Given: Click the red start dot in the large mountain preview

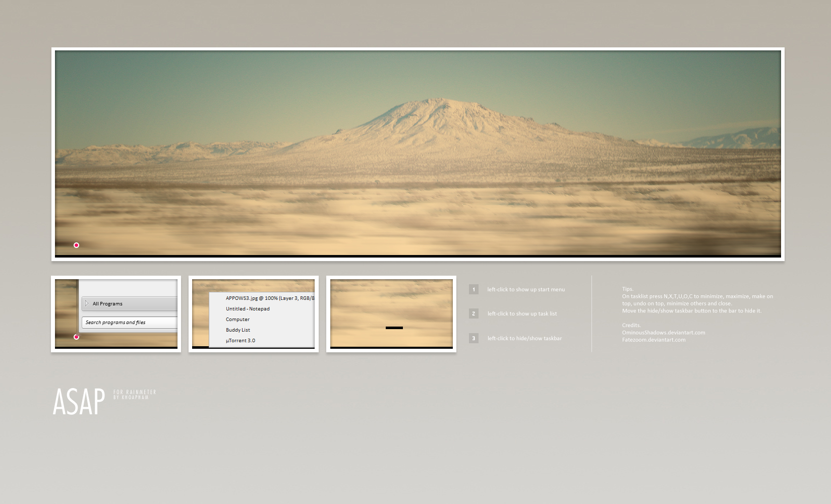Looking at the screenshot, I should point(76,245).
